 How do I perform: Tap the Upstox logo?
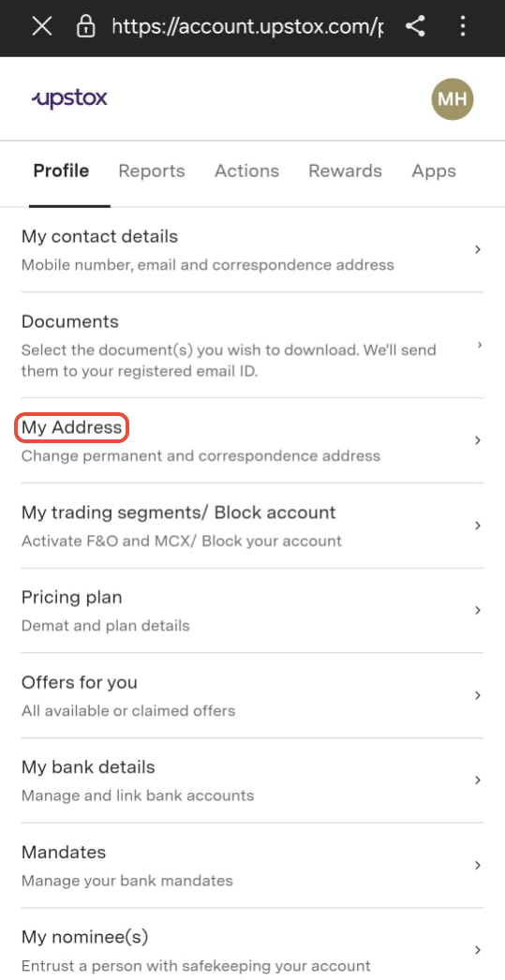[x=69, y=98]
